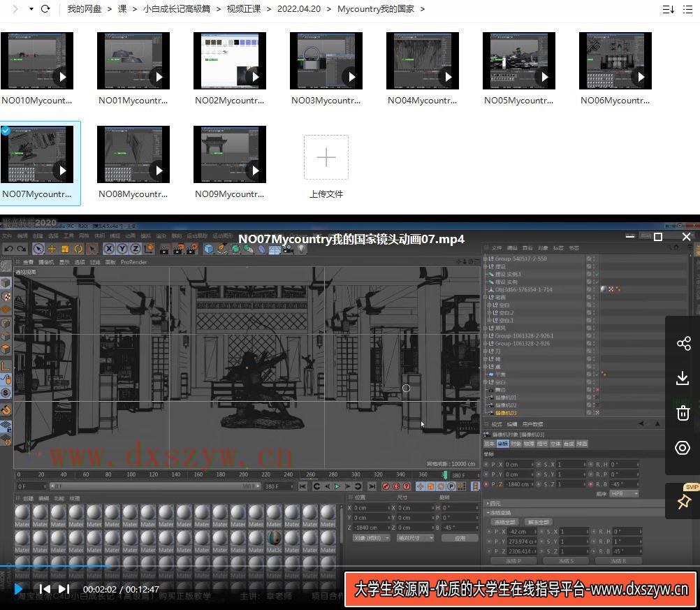Go to 我的网盘 in breadcrumb

click(85, 9)
